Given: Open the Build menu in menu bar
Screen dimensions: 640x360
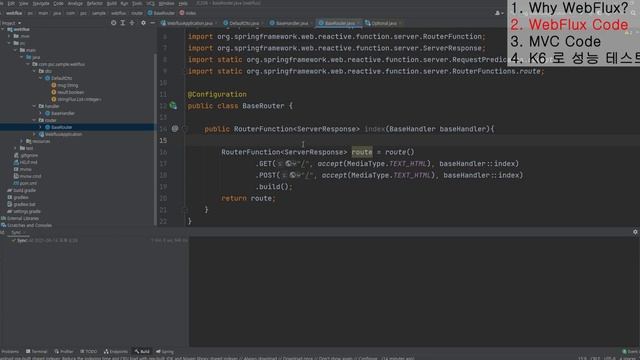Looking at the screenshot, I should [x=111, y=3].
